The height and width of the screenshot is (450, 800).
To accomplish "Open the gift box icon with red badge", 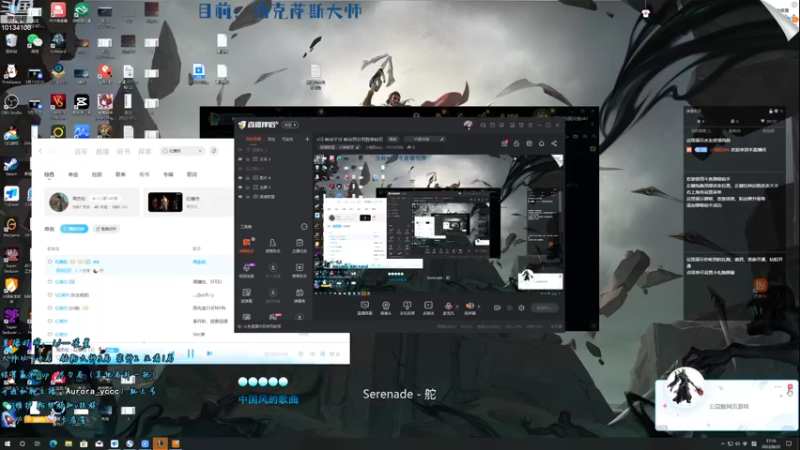I will [x=504, y=144].
